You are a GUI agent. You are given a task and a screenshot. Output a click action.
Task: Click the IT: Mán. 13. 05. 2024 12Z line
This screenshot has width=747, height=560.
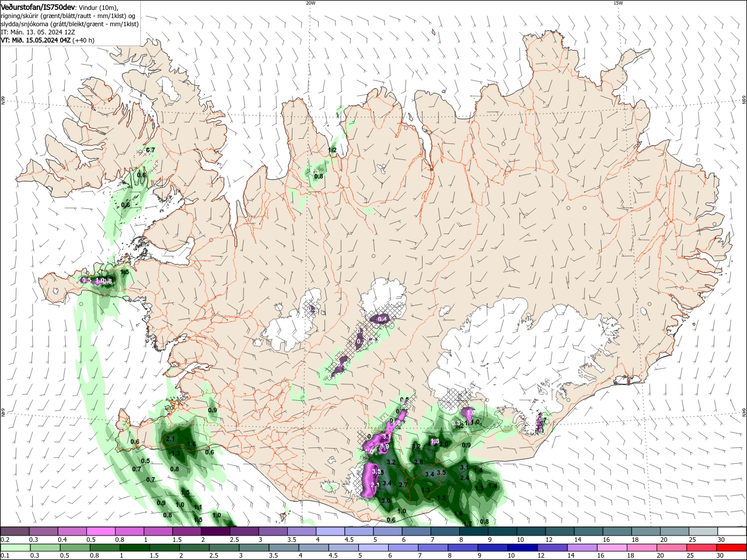38,32
